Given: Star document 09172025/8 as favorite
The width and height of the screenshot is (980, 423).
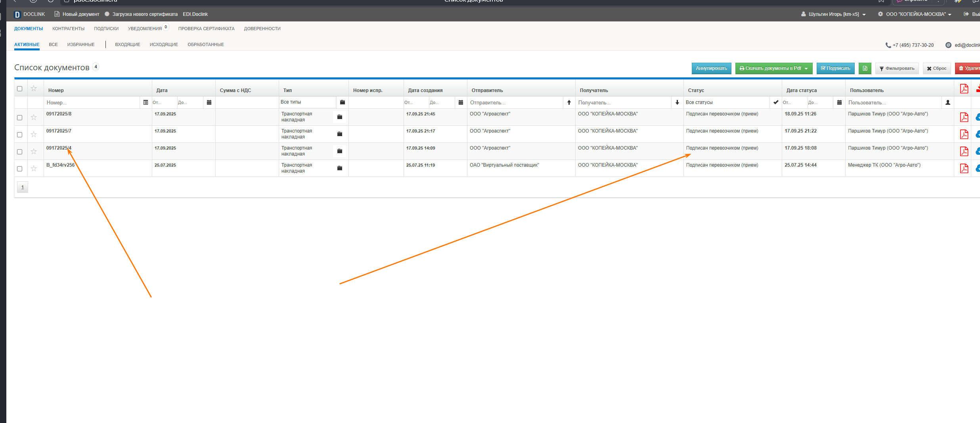Looking at the screenshot, I should (34, 117).
